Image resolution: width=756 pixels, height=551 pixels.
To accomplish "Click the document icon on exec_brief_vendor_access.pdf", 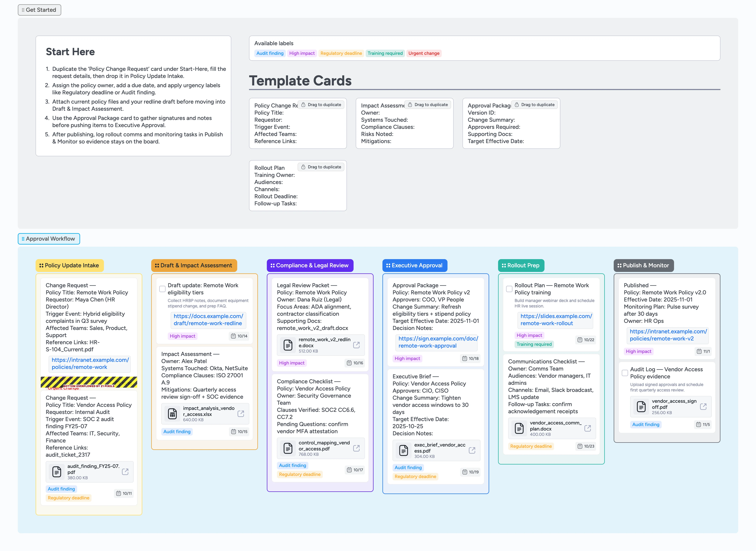I will (x=404, y=450).
